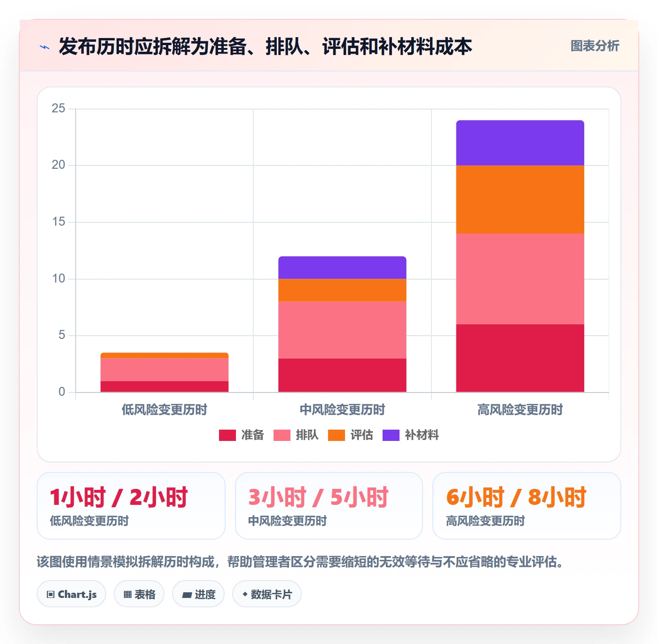Select the 数据卡片 tag chip
The image size is (658, 644).
pyautogui.click(x=267, y=594)
